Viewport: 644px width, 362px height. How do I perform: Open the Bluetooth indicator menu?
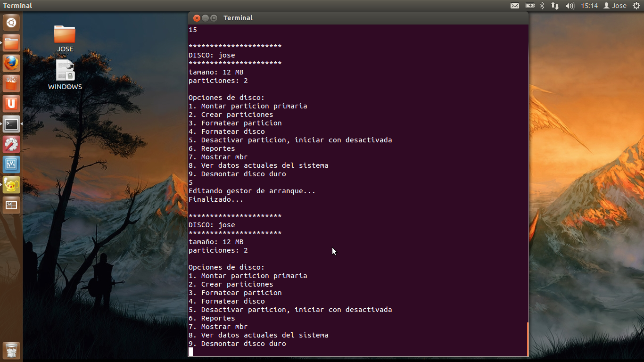coord(542,6)
